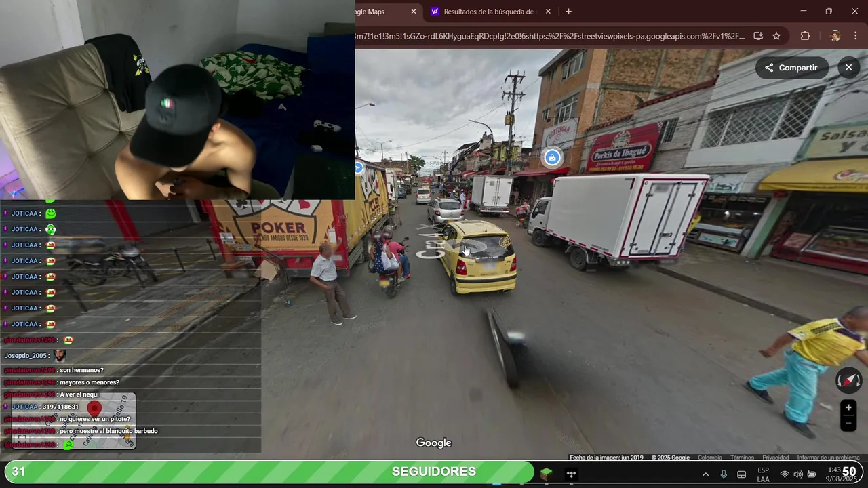The height and width of the screenshot is (488, 868).
Task: Close the Street View with the X button
Action: point(849,68)
